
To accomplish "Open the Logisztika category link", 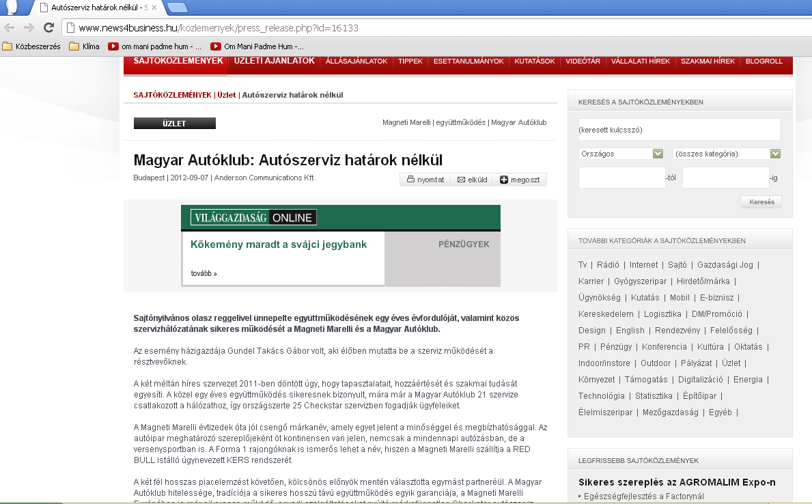I will (662, 314).
